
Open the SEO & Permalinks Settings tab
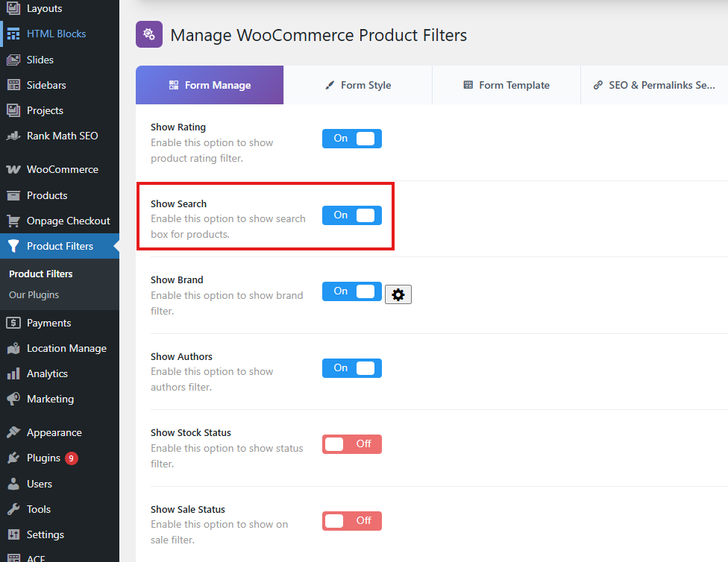click(x=654, y=85)
